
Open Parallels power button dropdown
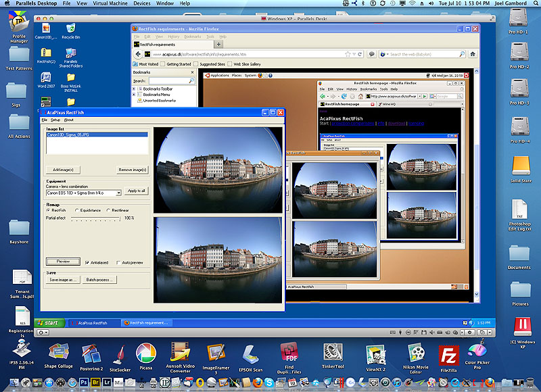[43, 333]
